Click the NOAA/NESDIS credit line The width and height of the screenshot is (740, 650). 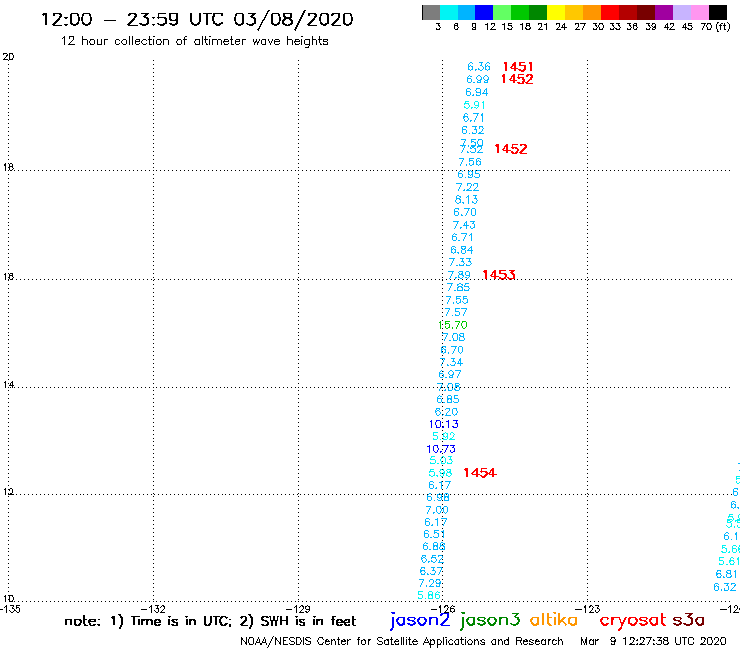pyautogui.click(x=402, y=641)
